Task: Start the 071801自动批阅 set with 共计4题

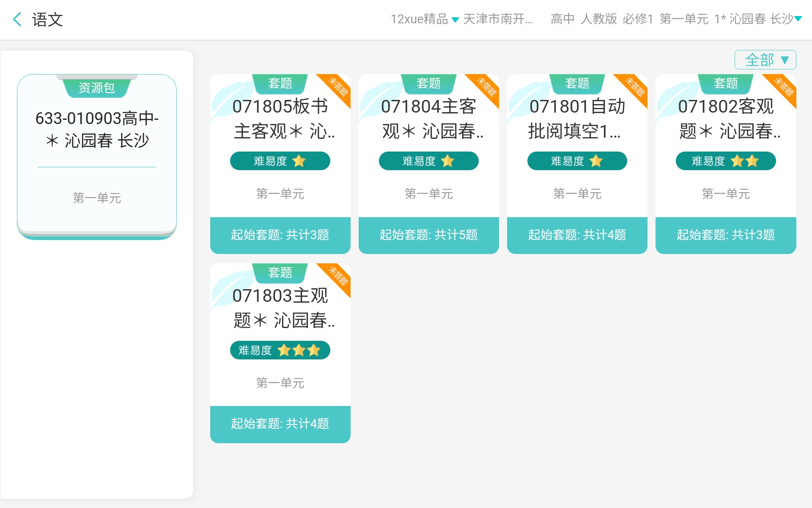Action: click(x=577, y=235)
